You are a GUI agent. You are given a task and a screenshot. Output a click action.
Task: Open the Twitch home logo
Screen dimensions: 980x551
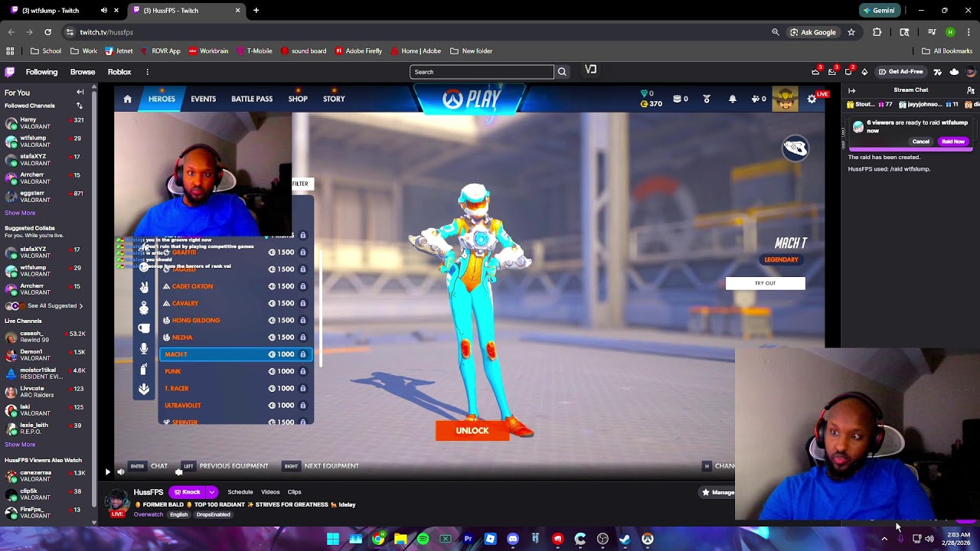coord(9,72)
